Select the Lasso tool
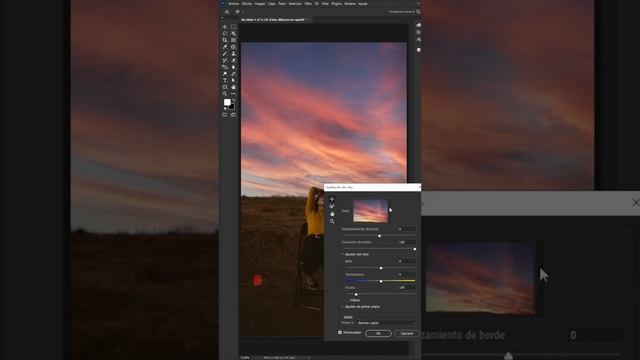The width and height of the screenshot is (640, 360). (225, 33)
